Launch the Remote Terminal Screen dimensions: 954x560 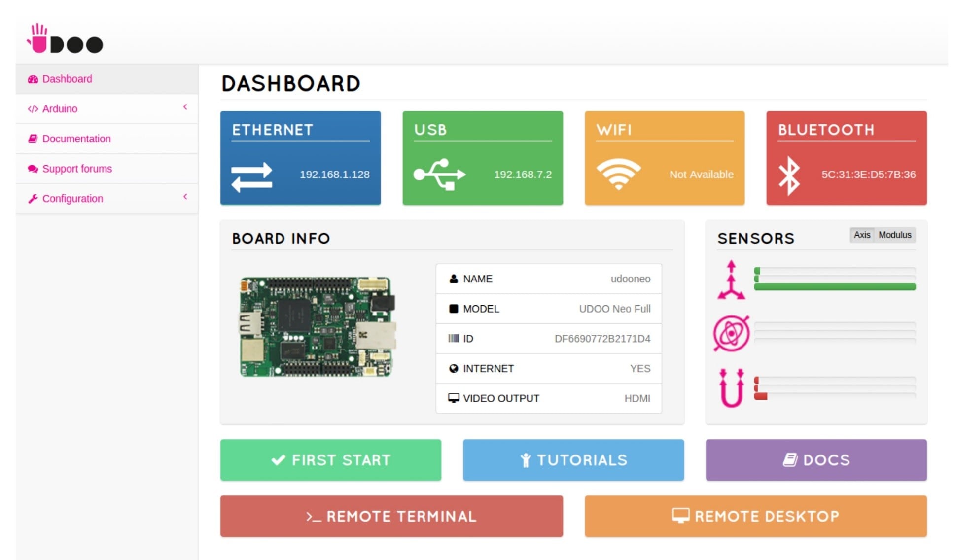391,516
